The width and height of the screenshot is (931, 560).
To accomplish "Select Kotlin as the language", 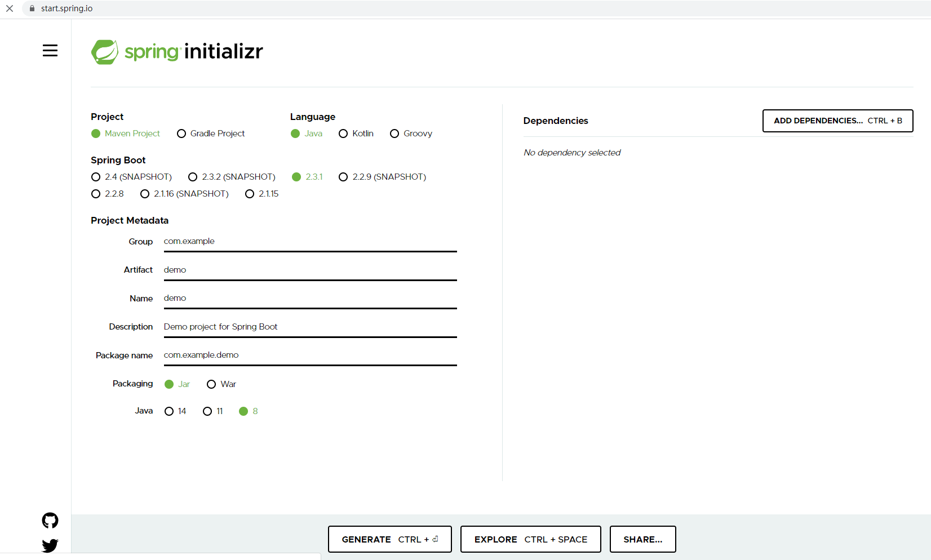I will tap(343, 134).
